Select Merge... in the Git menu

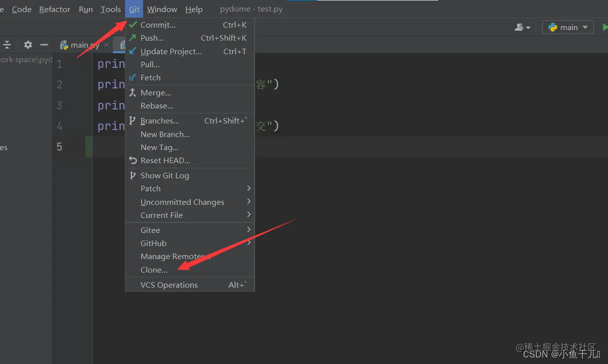tap(190, 92)
